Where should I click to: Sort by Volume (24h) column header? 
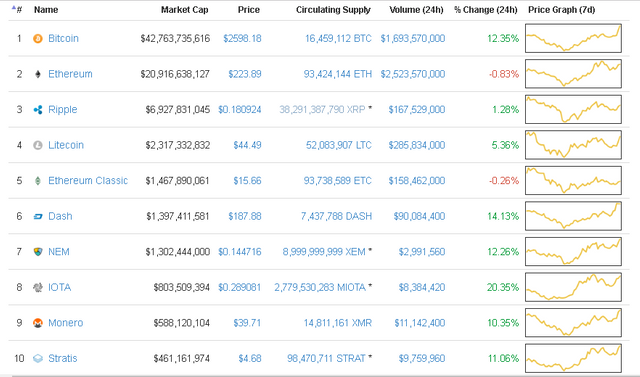(416, 9)
